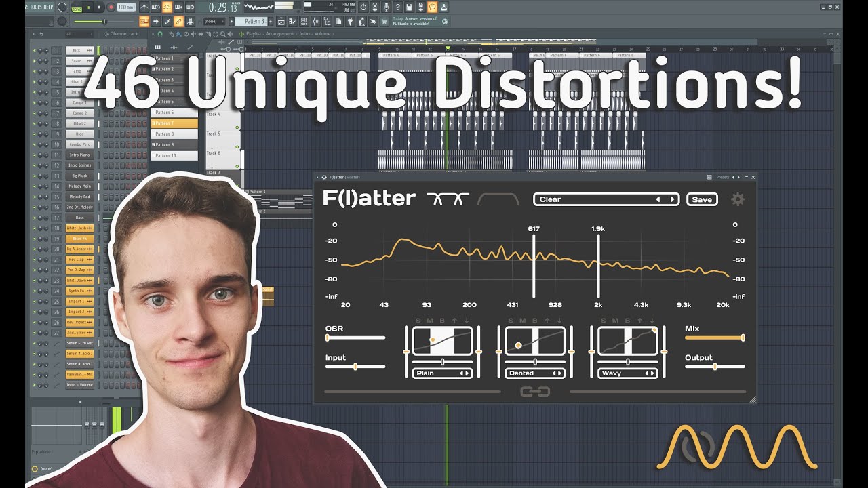The image size is (868, 488).
Task: Open the Dented distortion type dropdown
Action: tap(535, 373)
